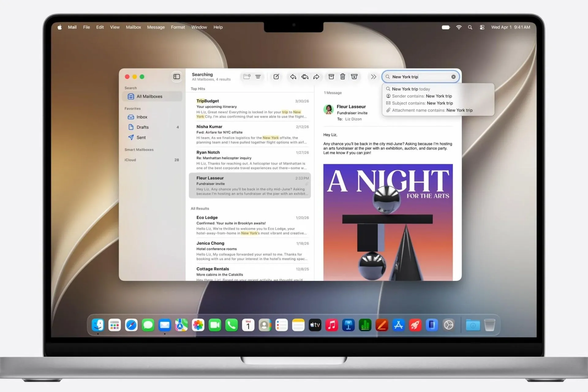Open Spotlight search in menu bar
This screenshot has height=392, width=588.
[470, 27]
